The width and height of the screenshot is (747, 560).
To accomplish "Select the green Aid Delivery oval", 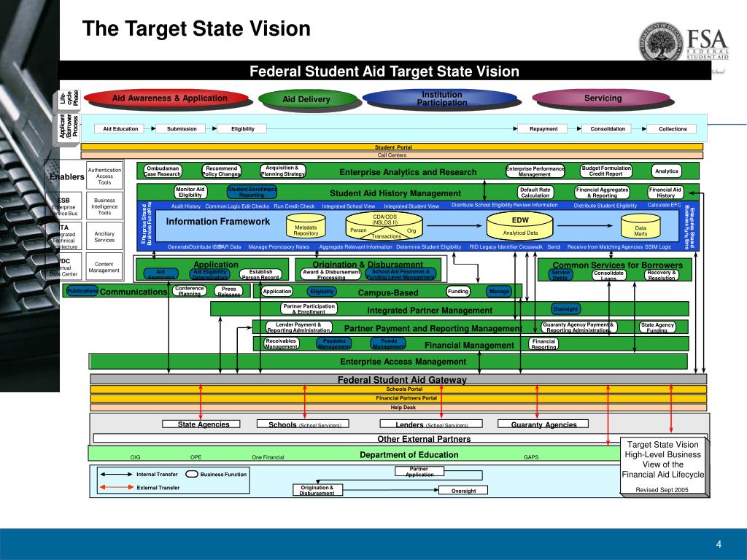I will (x=306, y=99).
